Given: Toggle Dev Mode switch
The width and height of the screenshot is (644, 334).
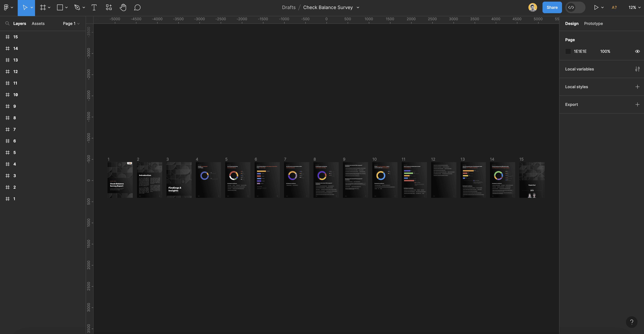Looking at the screenshot, I should [x=575, y=8].
